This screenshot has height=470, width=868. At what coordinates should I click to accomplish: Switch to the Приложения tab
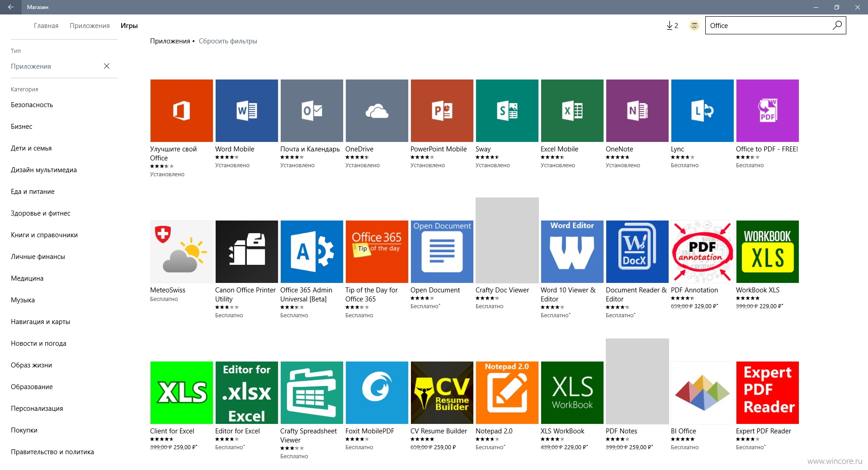point(90,26)
